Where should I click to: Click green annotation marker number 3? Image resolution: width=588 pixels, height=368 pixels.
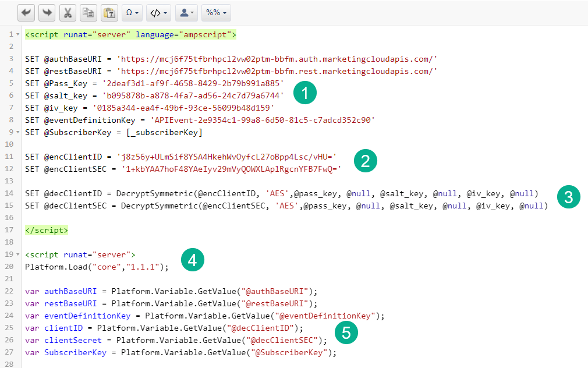pyautogui.click(x=568, y=197)
